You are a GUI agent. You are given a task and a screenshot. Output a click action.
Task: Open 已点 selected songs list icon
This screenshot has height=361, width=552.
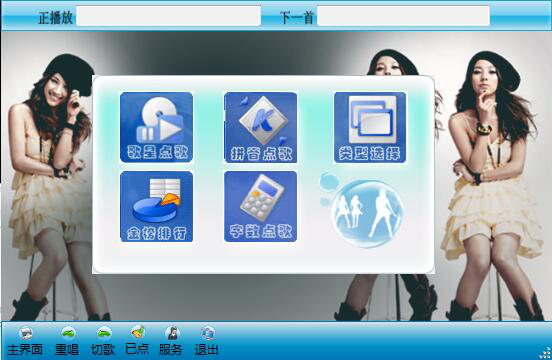[138, 332]
